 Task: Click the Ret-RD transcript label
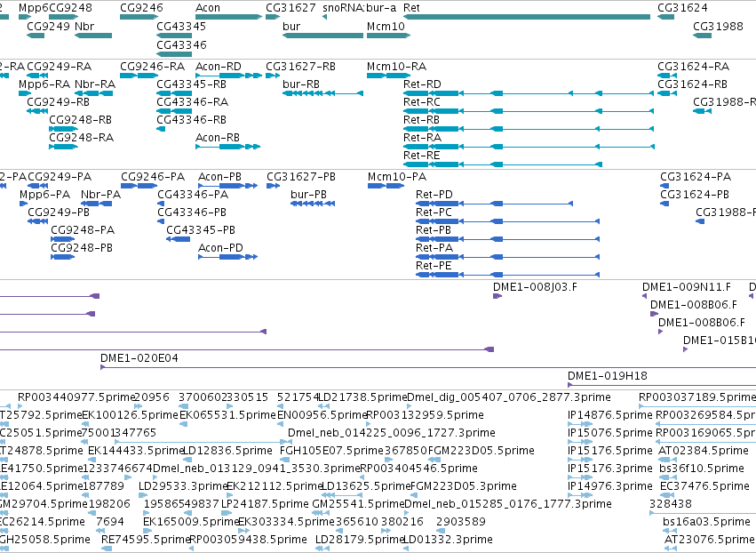coord(422,84)
